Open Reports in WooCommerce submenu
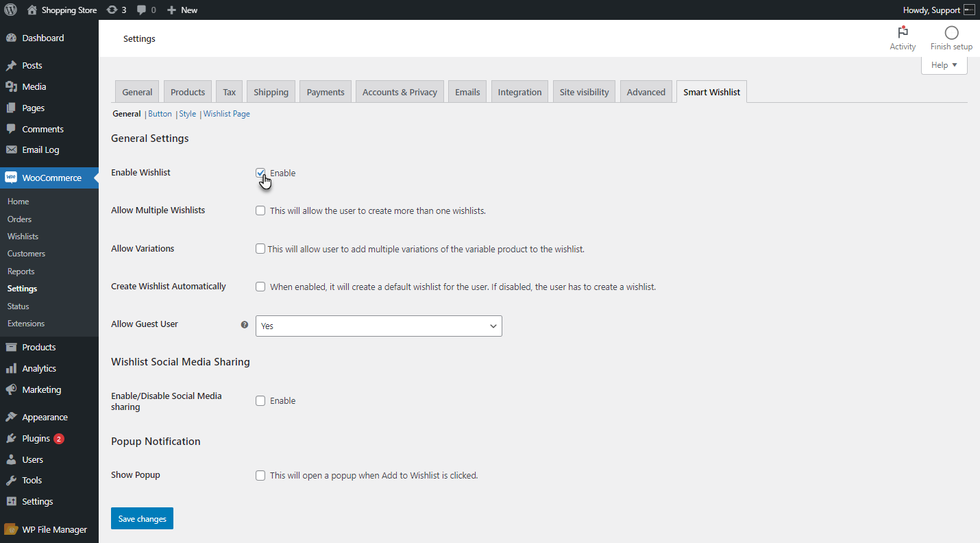 (21, 271)
